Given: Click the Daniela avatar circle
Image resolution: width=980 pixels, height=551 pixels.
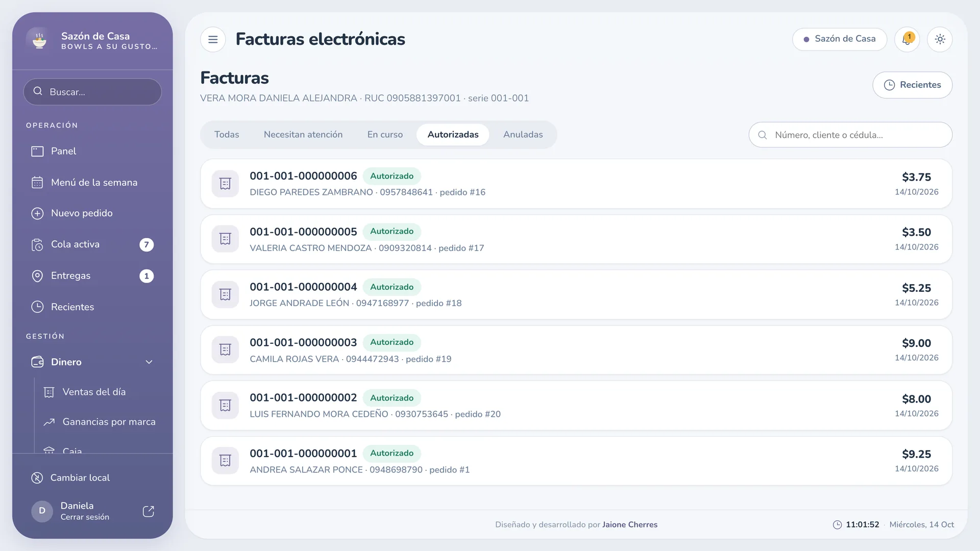Looking at the screenshot, I should (42, 511).
